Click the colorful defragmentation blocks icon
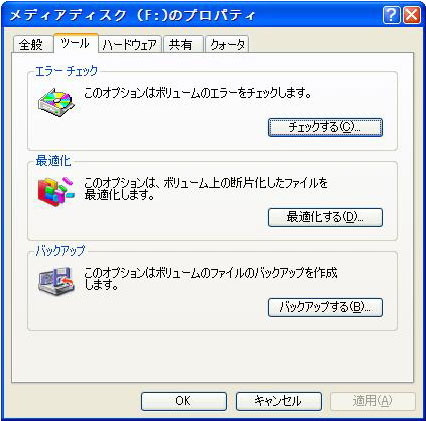The image size is (426, 421). [56, 192]
